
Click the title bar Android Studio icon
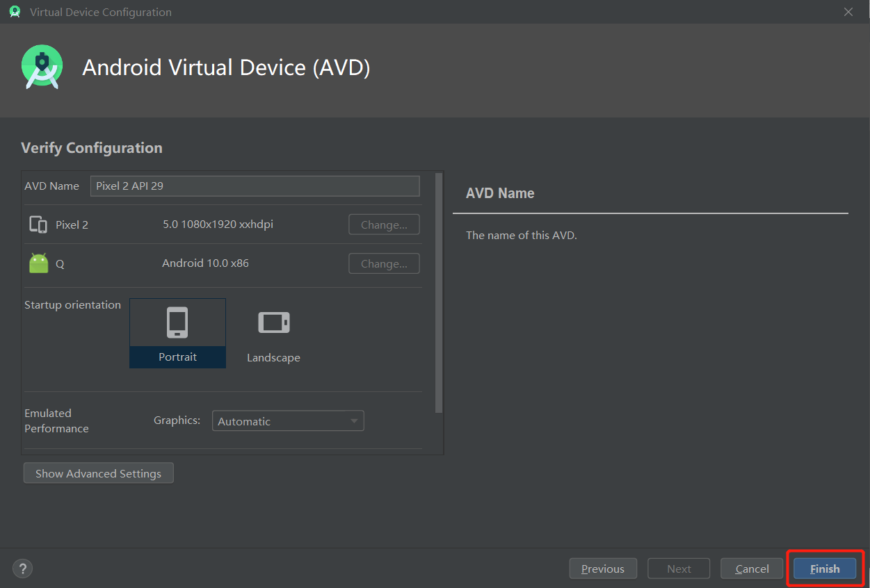tap(15, 12)
